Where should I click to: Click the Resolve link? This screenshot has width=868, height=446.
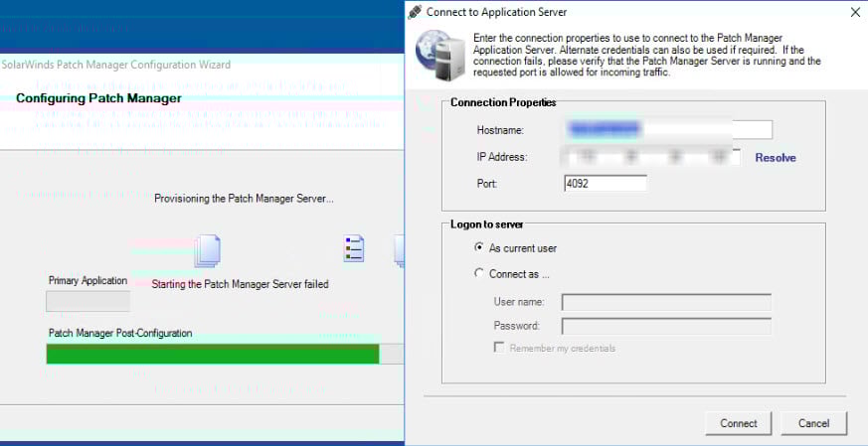[x=776, y=158]
